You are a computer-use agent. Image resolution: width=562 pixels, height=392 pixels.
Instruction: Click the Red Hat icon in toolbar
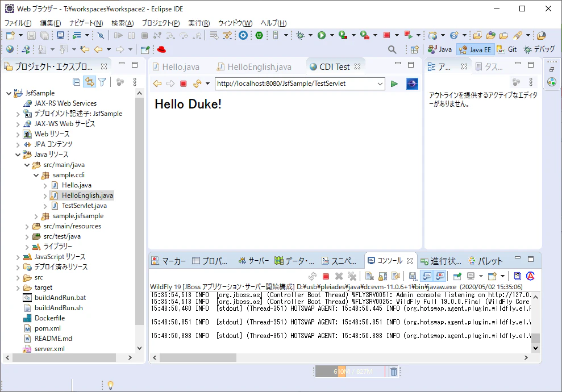pyautogui.click(x=161, y=49)
